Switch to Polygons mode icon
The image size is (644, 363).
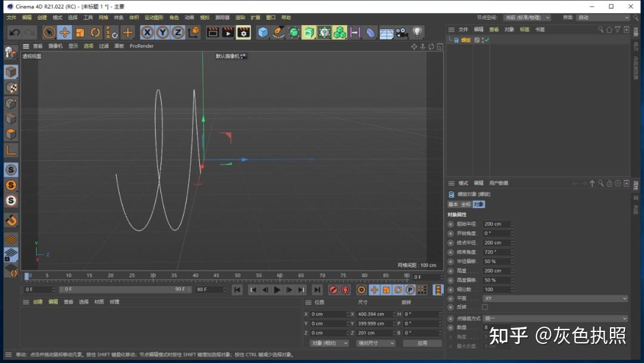[11, 134]
